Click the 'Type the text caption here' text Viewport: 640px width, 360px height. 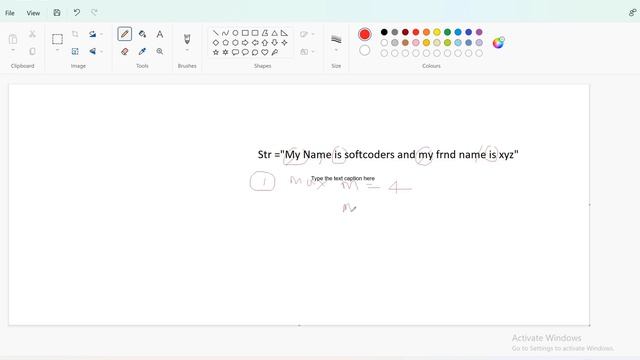tap(343, 178)
